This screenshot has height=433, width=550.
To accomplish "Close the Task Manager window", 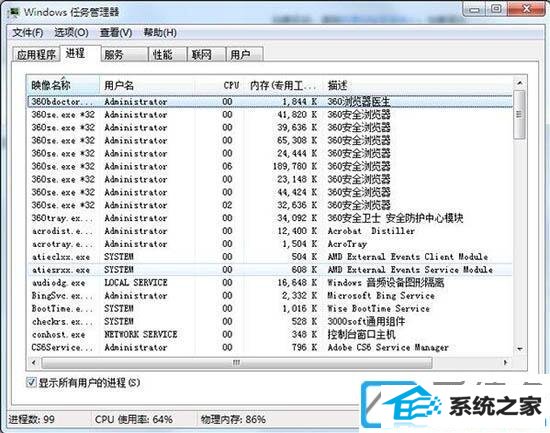I will [x=526, y=9].
